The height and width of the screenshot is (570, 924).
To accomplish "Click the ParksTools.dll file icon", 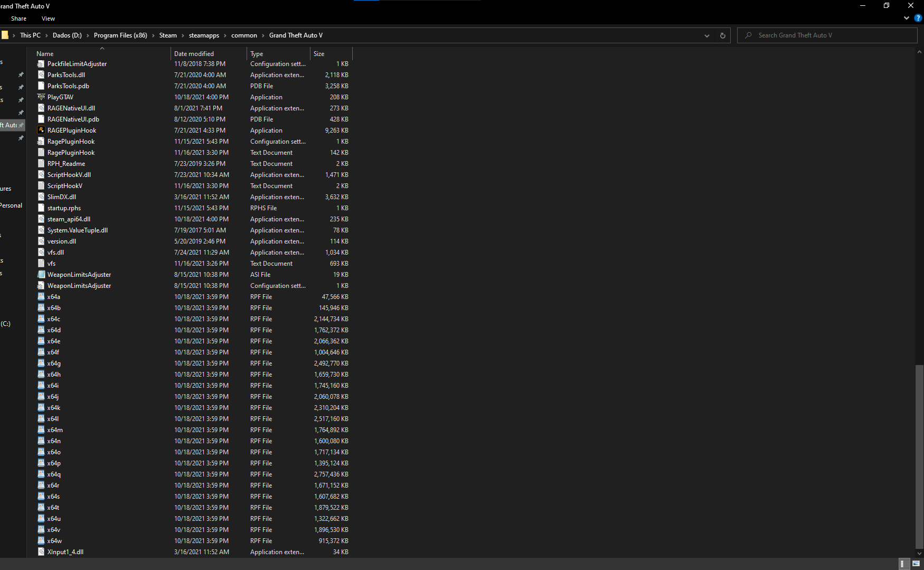I will click(x=41, y=75).
